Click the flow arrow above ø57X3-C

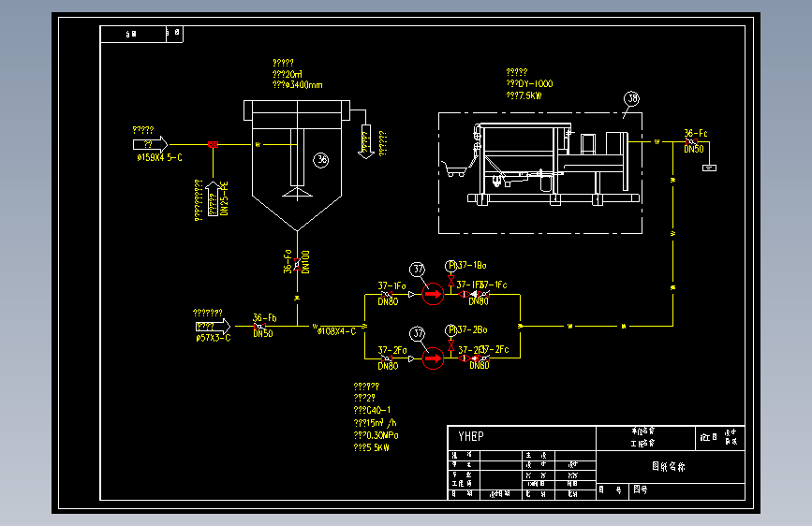214,326
